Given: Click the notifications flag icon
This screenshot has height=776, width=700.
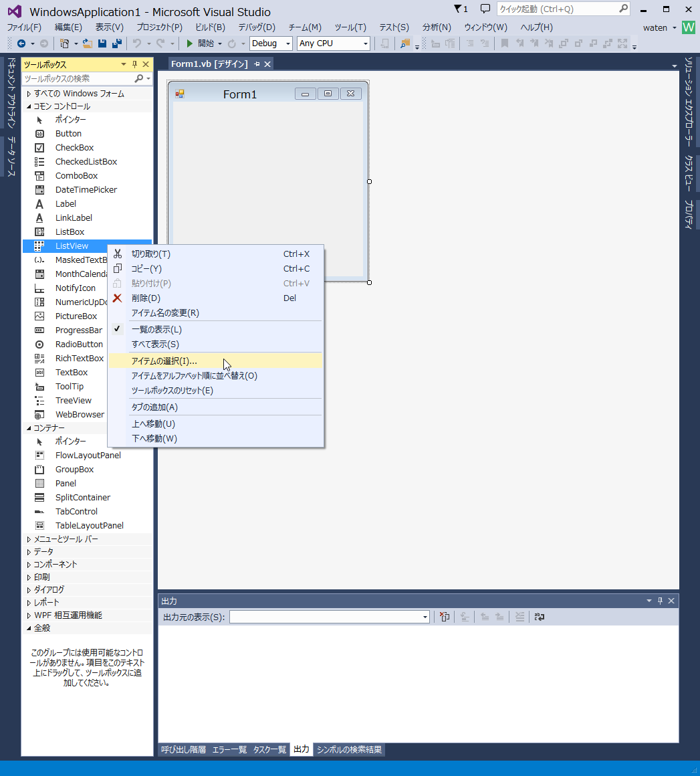Looking at the screenshot, I should click(461, 9).
